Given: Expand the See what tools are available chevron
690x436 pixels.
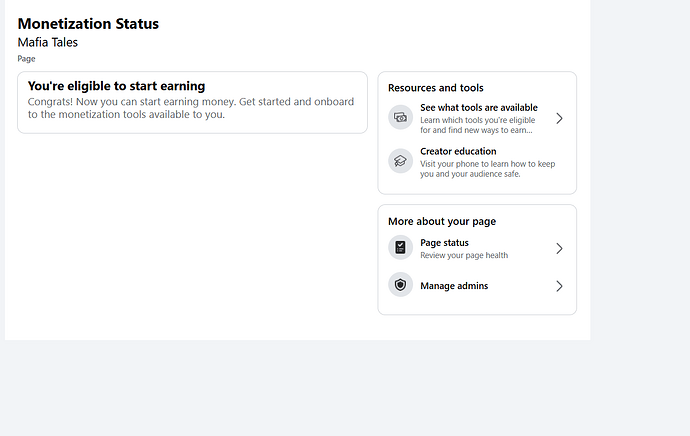Looking at the screenshot, I should pos(559,118).
